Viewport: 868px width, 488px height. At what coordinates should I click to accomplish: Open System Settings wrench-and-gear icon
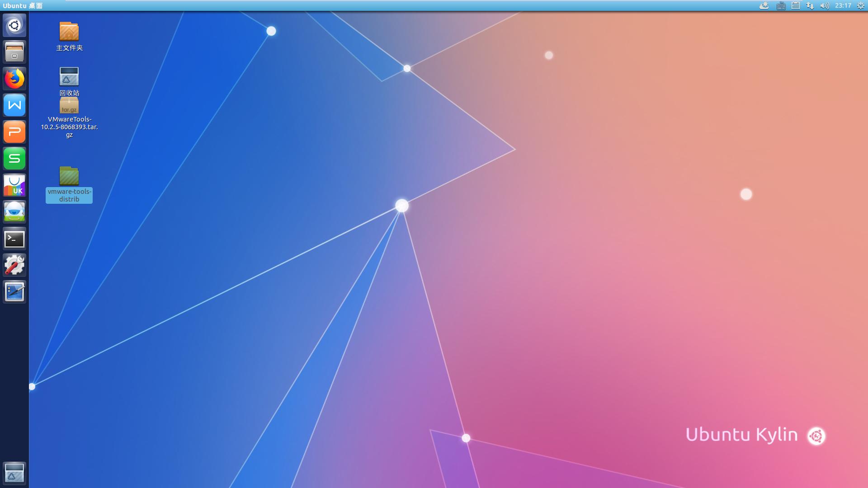[14, 265]
